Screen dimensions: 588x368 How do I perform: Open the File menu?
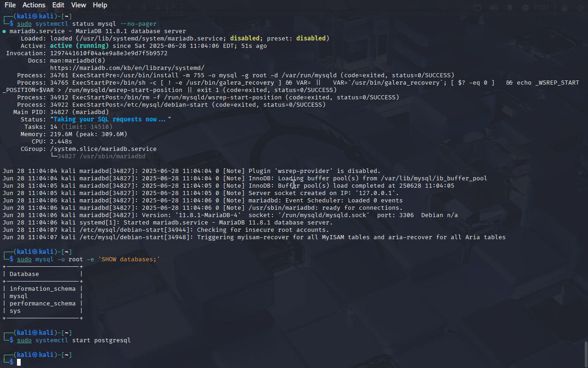click(10, 5)
